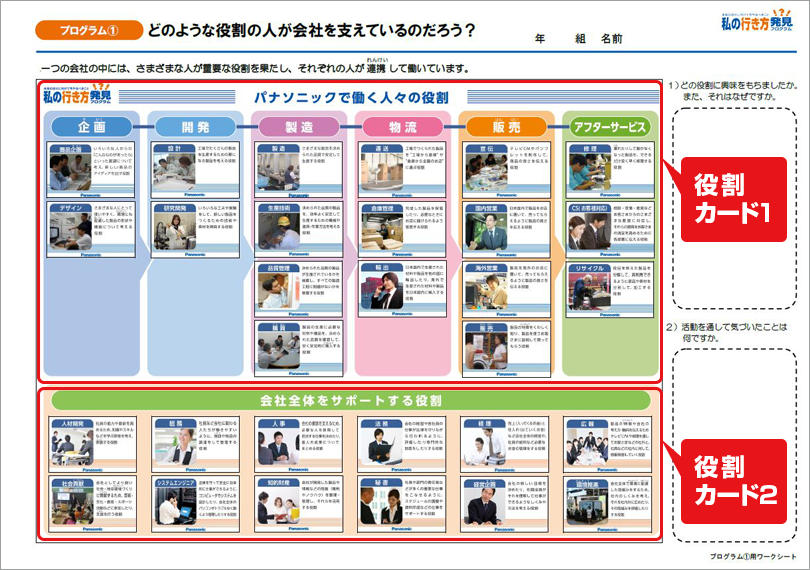This screenshot has width=810, height=570.
Task: Open the 秘書 support role card
Action: (x=401, y=504)
